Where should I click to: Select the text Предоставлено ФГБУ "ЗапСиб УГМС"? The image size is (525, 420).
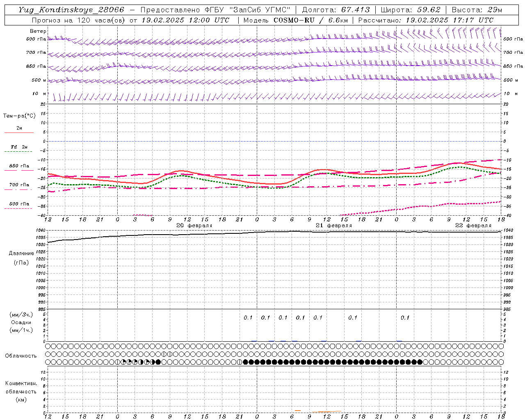pyautogui.click(x=216, y=10)
